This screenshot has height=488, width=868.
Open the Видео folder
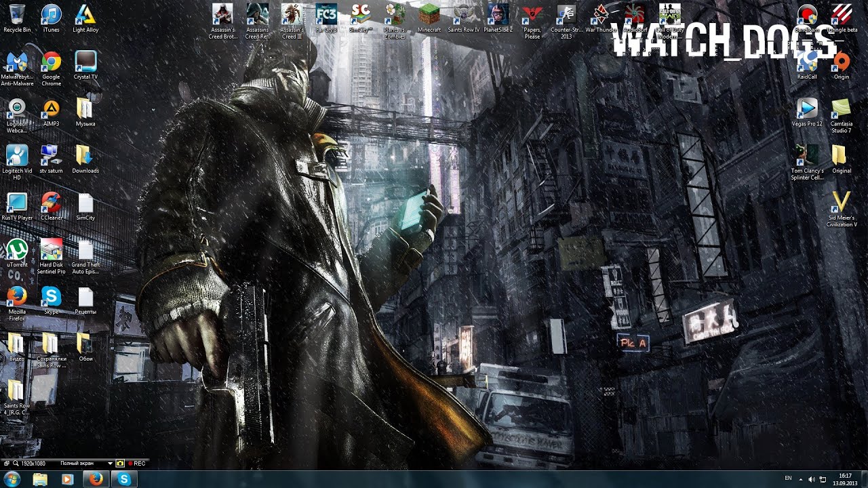point(17,346)
